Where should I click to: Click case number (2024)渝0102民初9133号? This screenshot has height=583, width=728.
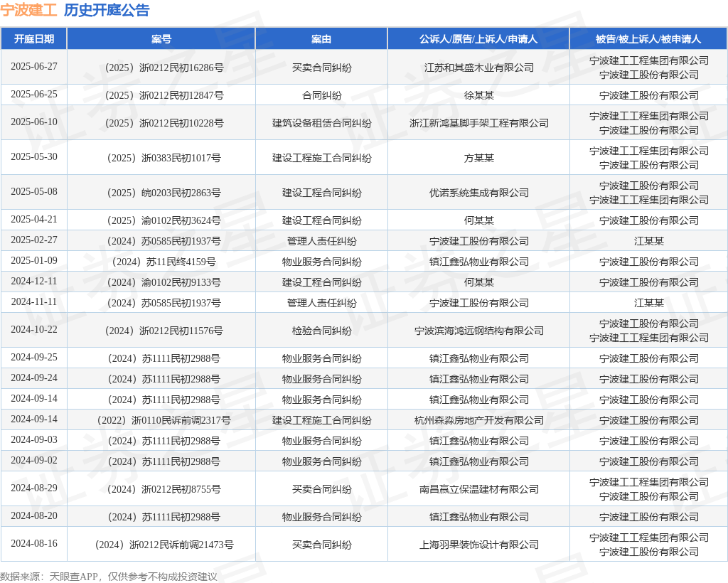coord(164,282)
